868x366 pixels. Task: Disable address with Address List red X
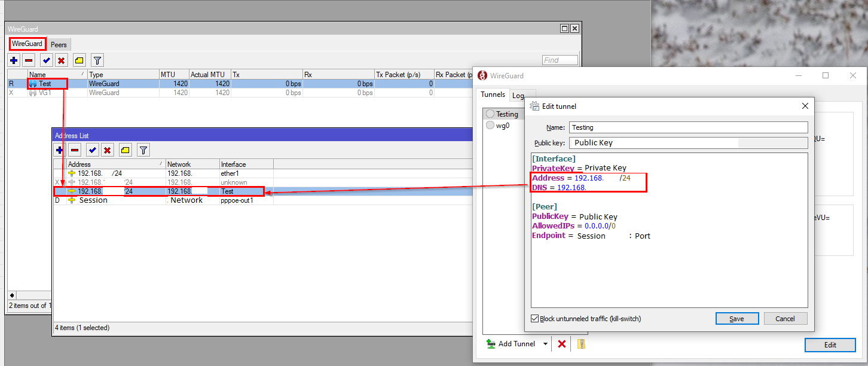(108, 150)
